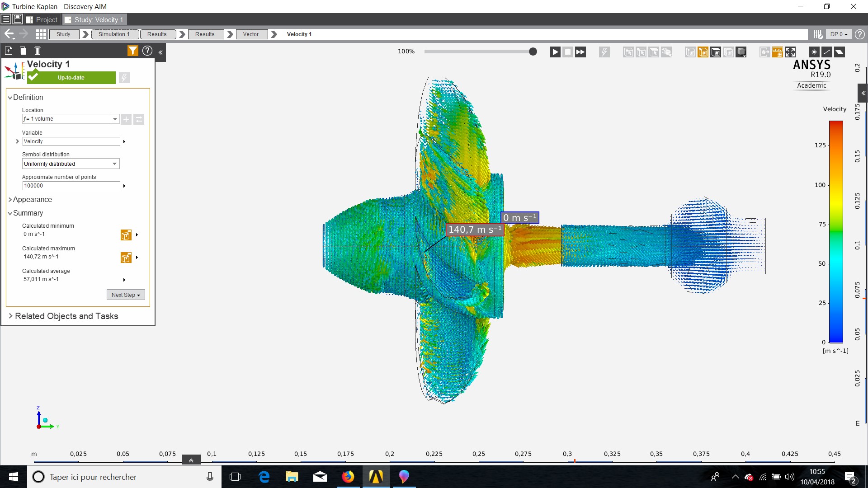Toggle the ruler display icon
Screen dimensions: 868x488
(x=777, y=52)
